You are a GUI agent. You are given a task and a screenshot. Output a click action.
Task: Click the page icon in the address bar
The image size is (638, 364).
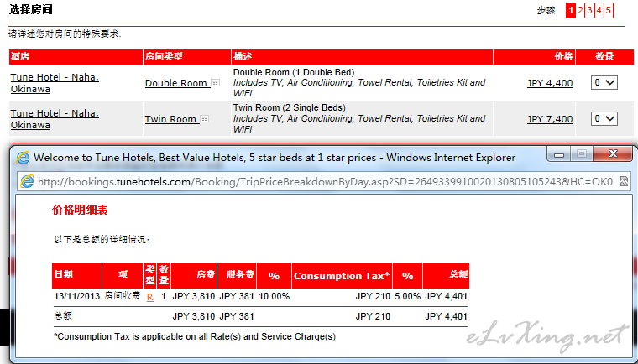pyautogui.click(x=27, y=181)
